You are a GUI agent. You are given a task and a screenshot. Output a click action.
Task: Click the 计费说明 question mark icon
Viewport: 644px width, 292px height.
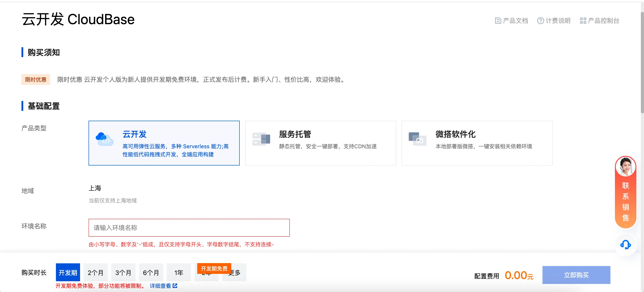[x=540, y=21]
